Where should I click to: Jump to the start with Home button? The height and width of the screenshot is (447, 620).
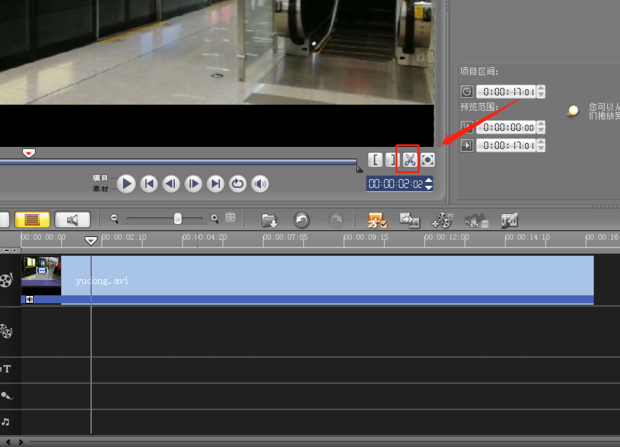pos(149,184)
